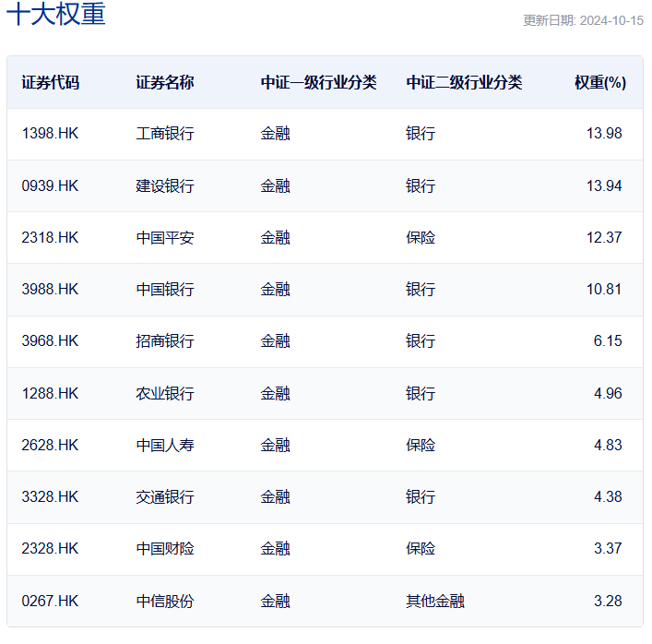Click the update date 2024-10-15
The height and width of the screenshot is (644, 652).
coord(611,20)
